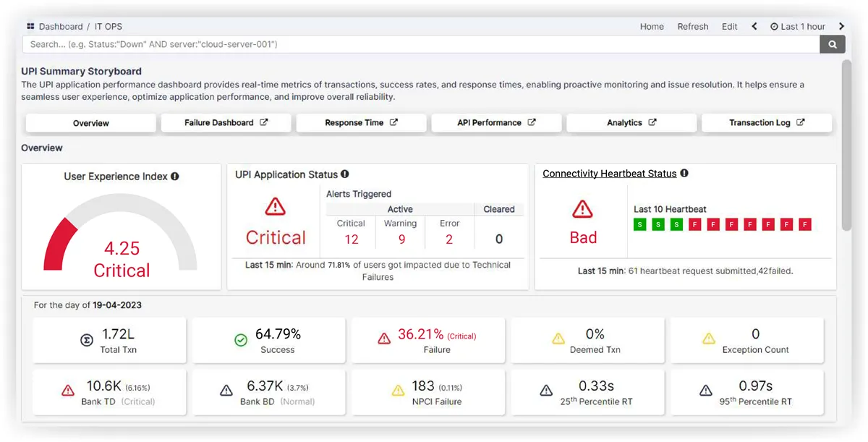Click yellow warning icon on Exception Count card
868x442 pixels.
[709, 338]
